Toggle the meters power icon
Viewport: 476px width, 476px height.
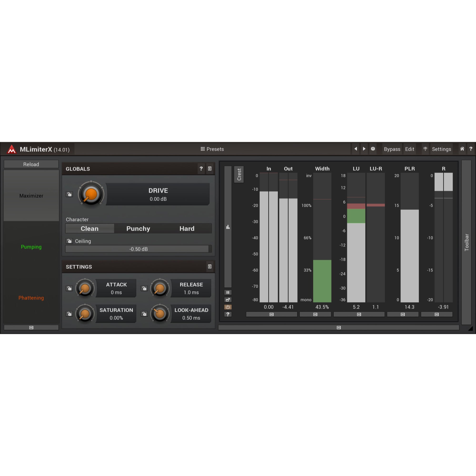click(x=228, y=307)
